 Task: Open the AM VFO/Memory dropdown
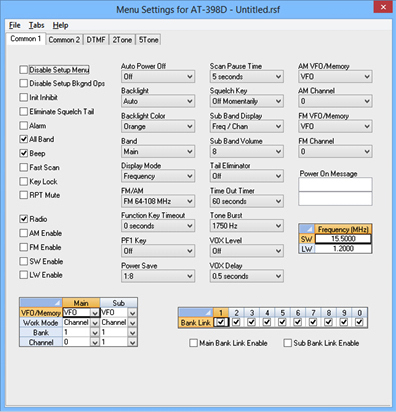[335, 77]
